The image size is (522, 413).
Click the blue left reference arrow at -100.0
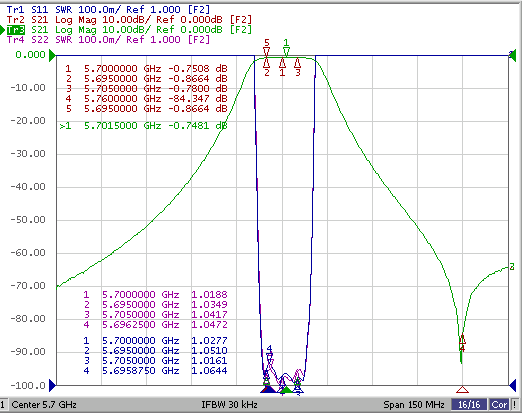tap(52, 386)
